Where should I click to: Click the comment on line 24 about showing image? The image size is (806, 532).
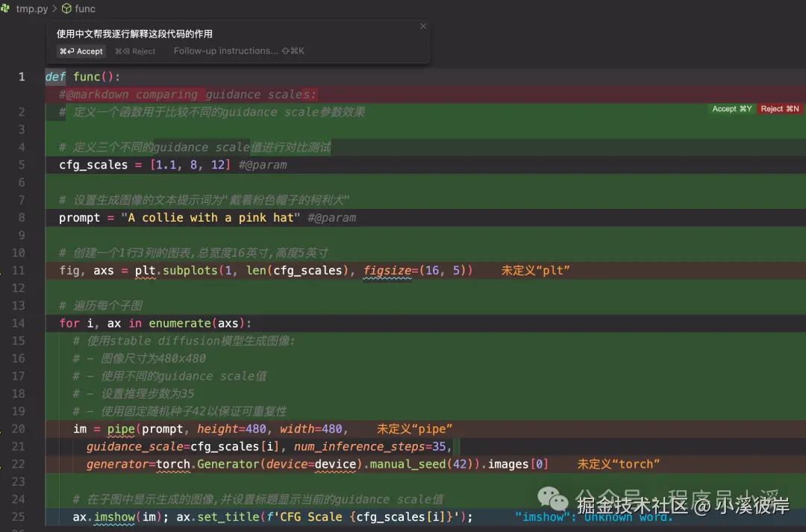coord(258,499)
